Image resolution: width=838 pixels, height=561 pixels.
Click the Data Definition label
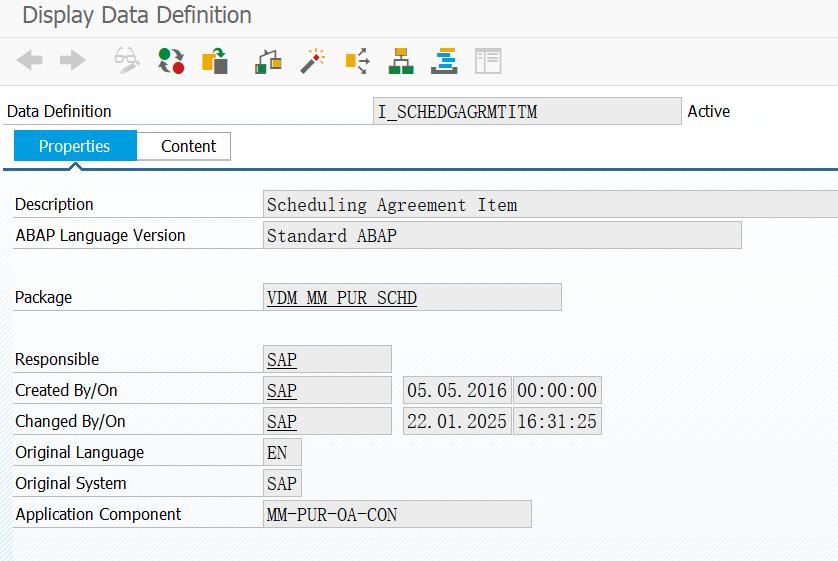[x=59, y=111]
